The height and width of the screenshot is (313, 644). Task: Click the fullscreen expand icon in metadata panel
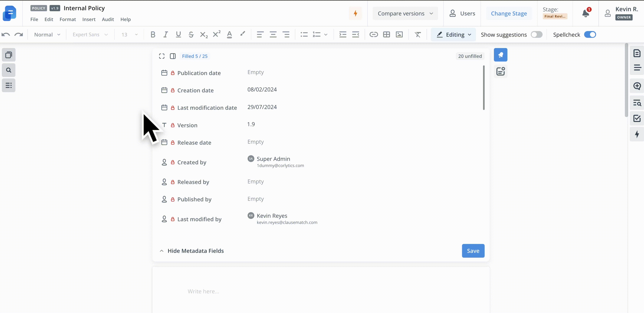point(162,56)
